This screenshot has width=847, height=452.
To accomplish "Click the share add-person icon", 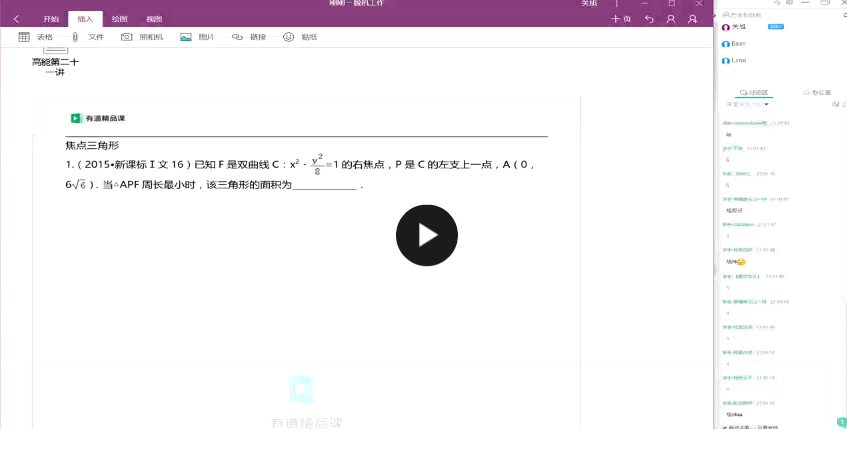I will [x=693, y=19].
